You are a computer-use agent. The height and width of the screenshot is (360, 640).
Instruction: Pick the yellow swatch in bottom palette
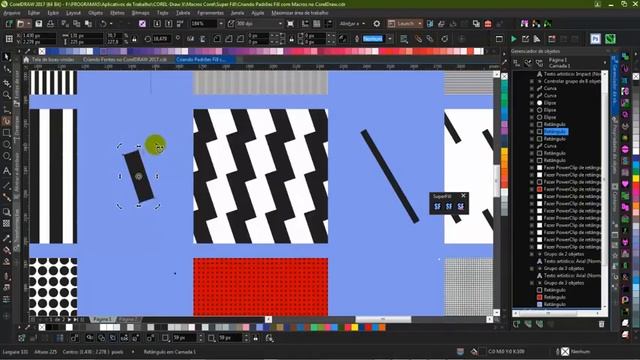pos(354,327)
